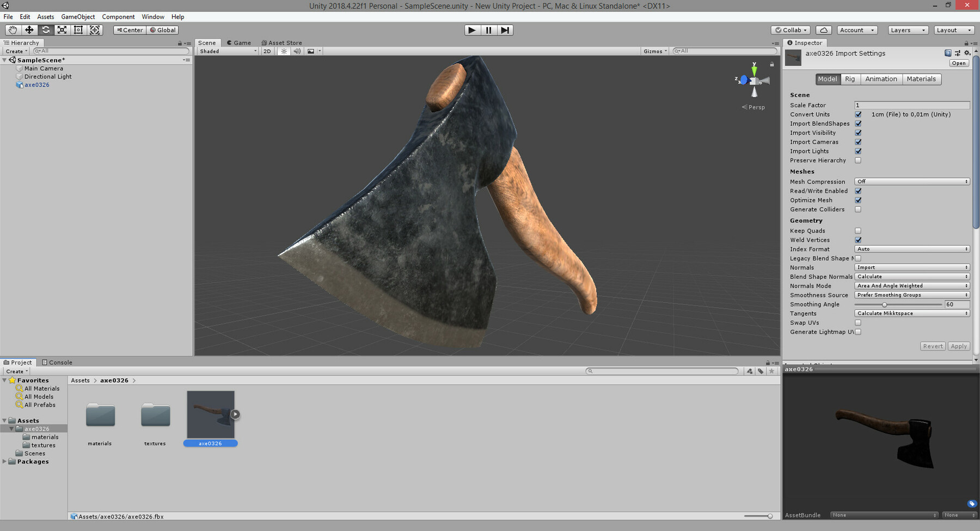Uncheck Weld Vertices in Geometry settings
Viewport: 980px width, 531px height.
coord(858,240)
